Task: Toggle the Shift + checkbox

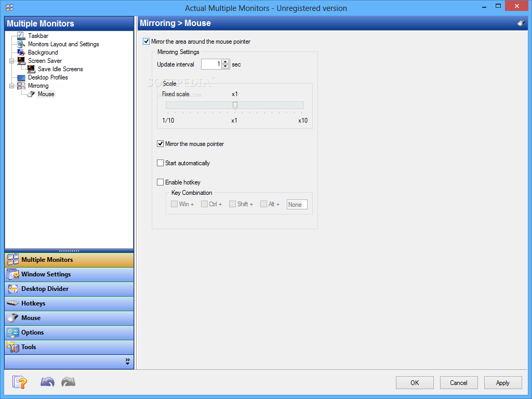Action: (x=232, y=204)
